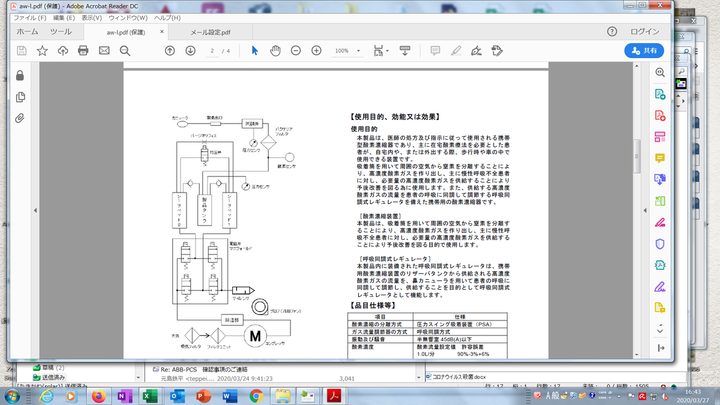Click the 共有 share button
This screenshot has height=405, width=720.
pyautogui.click(x=646, y=50)
